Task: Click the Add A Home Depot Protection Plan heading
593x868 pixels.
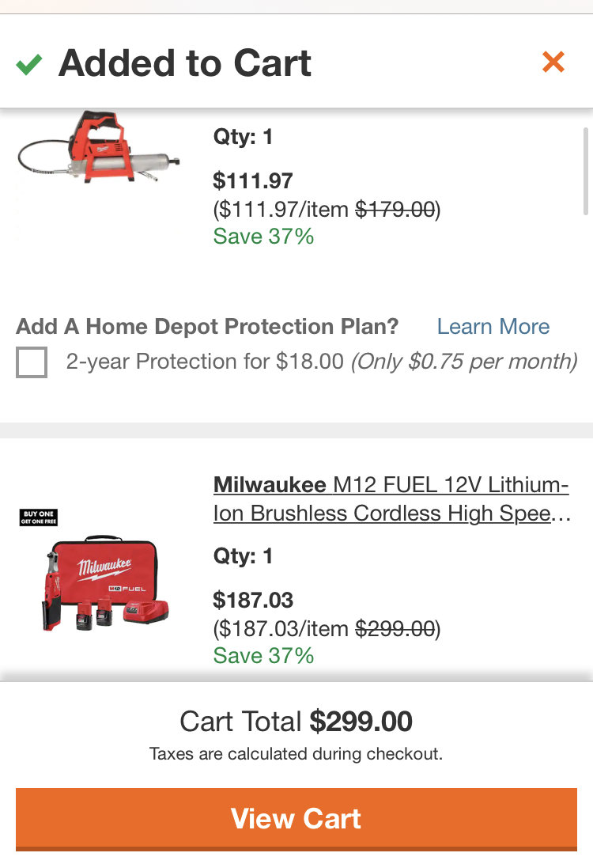Action: click(207, 327)
